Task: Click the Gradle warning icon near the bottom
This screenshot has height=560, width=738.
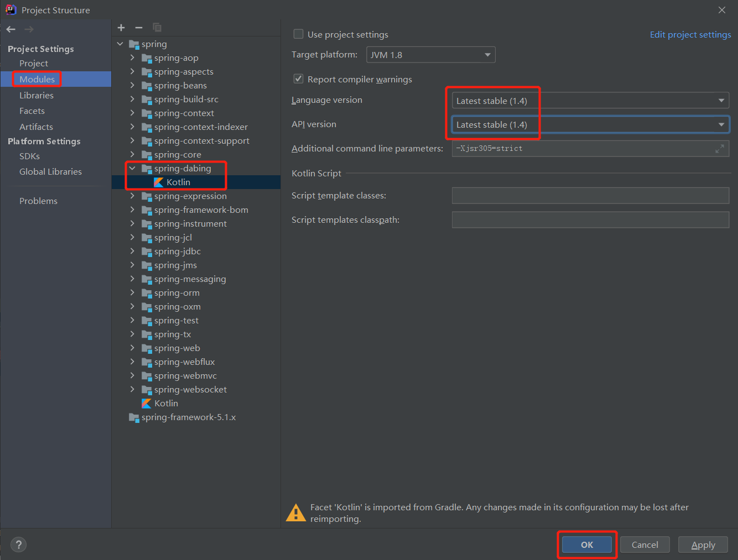Action: point(296,512)
